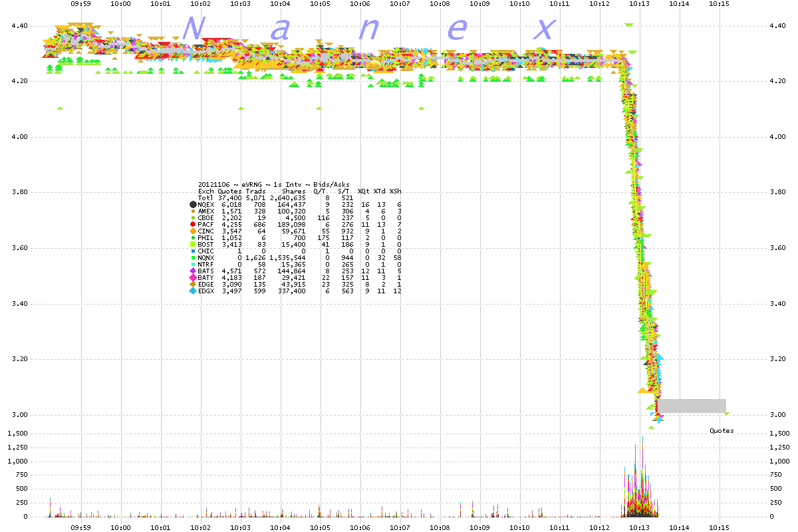The height and width of the screenshot is (532, 798).
Task: Click the orange CINC legend circle
Action: pos(193,231)
